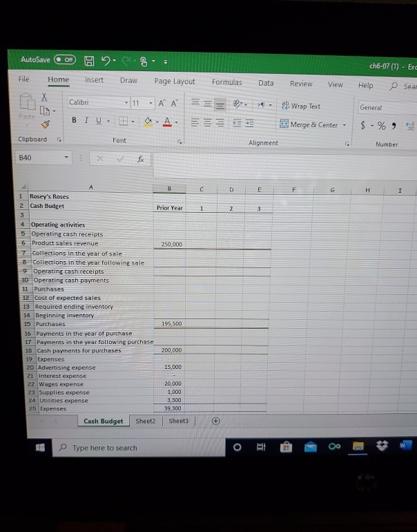Click the Paste clipboard icon
417x532 pixels.
pos(28,102)
